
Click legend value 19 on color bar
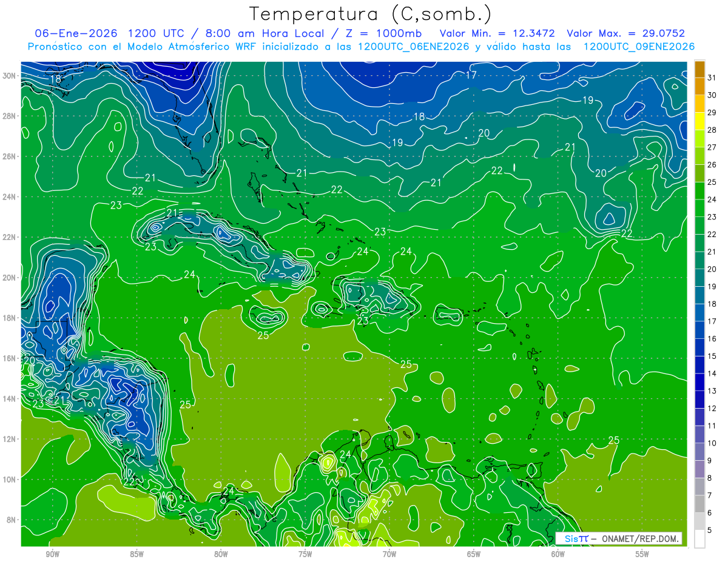coord(712,286)
